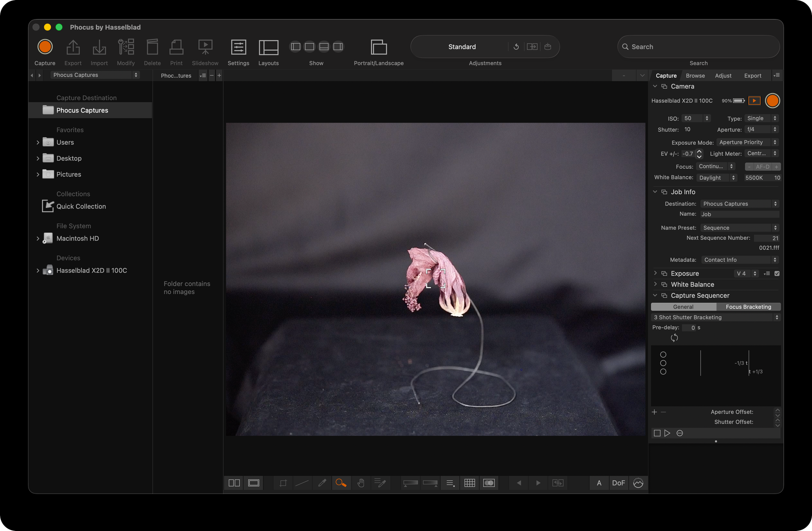
Task: Open the Slideshow tool
Action: click(x=205, y=47)
